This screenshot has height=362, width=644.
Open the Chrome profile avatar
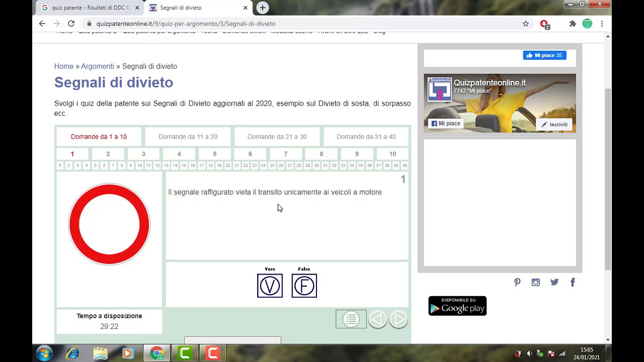587,24
